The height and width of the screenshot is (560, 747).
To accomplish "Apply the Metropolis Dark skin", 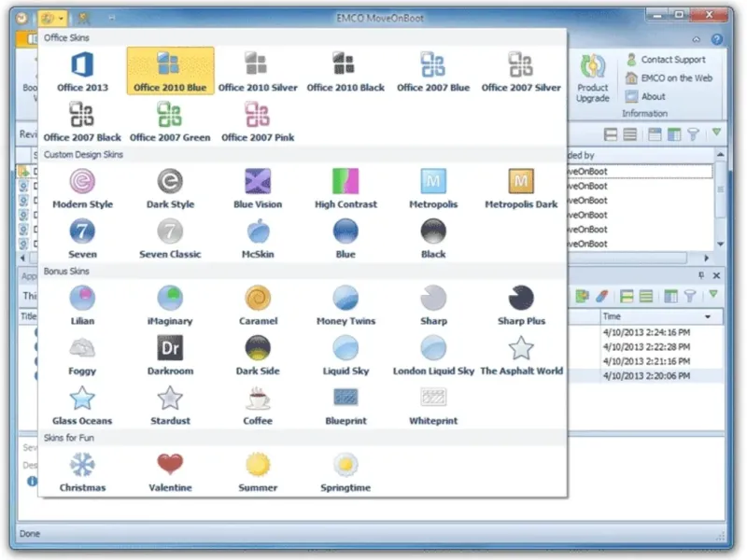I will [521, 189].
